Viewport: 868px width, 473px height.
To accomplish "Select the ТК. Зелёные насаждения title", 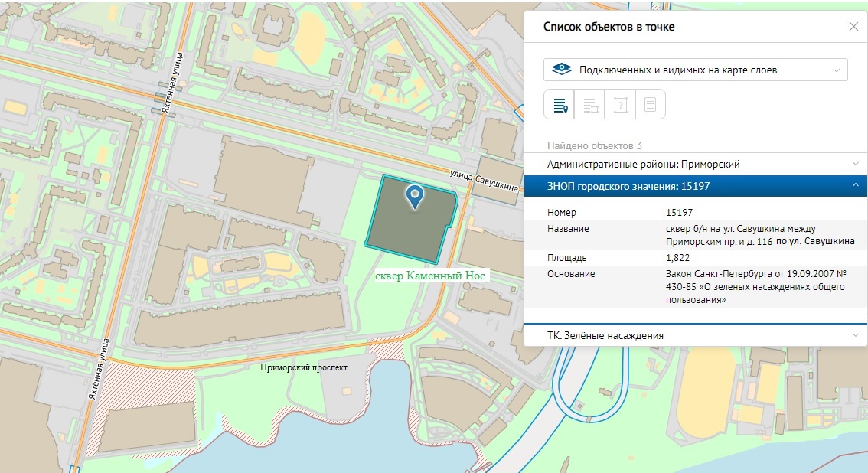I will 605,335.
